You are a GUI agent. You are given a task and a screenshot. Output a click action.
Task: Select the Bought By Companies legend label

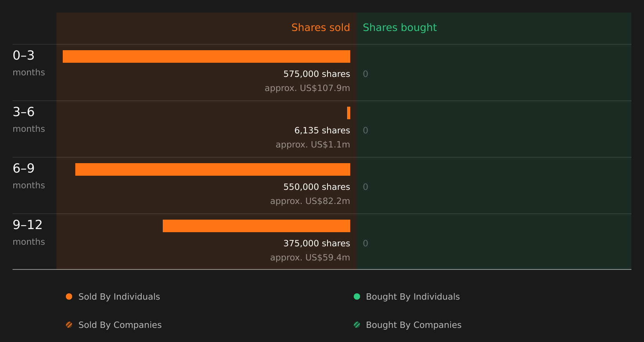[413, 325]
